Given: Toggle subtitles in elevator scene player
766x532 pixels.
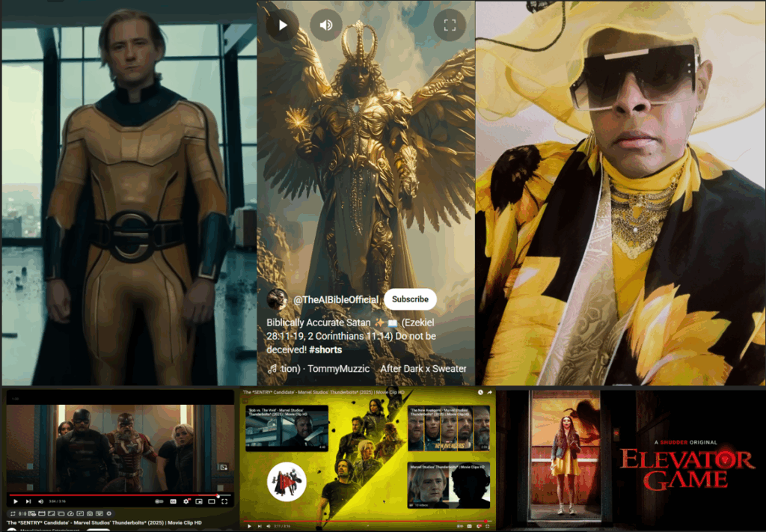Looking at the screenshot, I should tap(173, 501).
